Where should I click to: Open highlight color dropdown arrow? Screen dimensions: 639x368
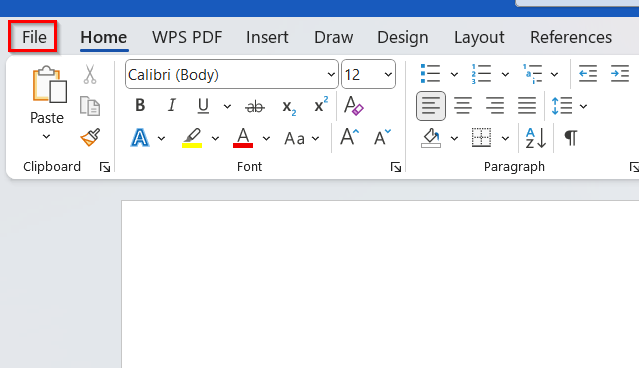coord(215,139)
